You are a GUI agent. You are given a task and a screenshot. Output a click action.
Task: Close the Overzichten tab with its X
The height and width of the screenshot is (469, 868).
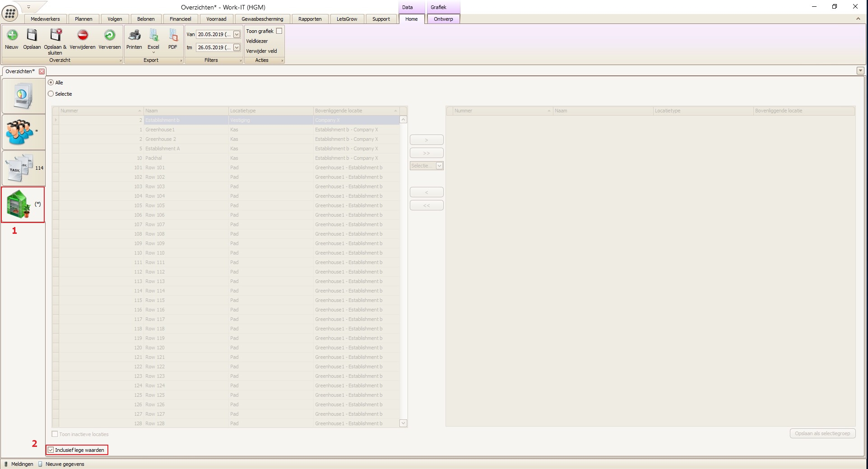(42, 71)
